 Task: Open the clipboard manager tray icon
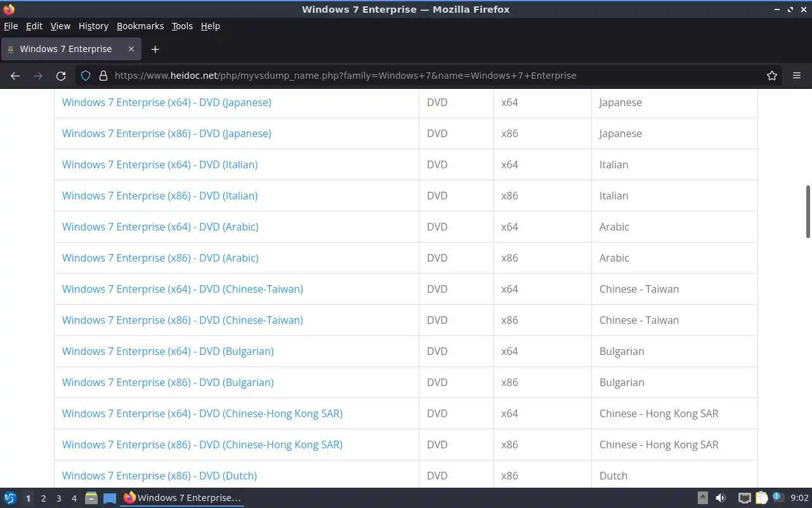pos(761,498)
